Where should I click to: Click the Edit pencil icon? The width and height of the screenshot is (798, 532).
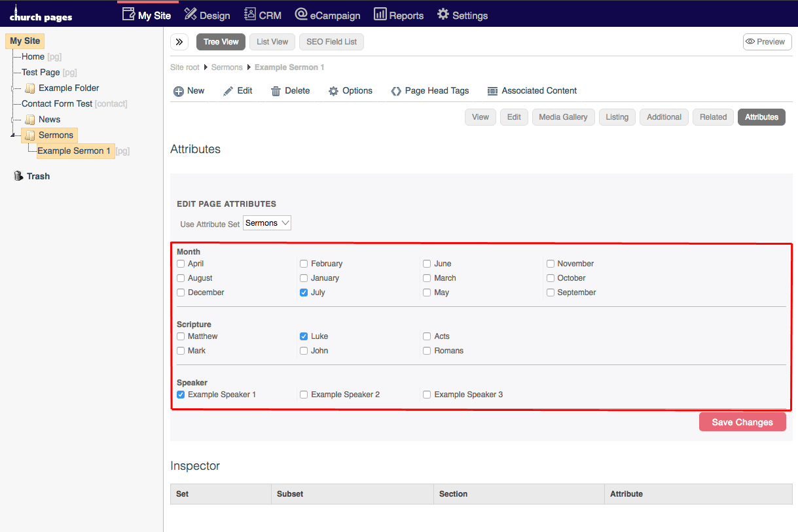click(228, 92)
